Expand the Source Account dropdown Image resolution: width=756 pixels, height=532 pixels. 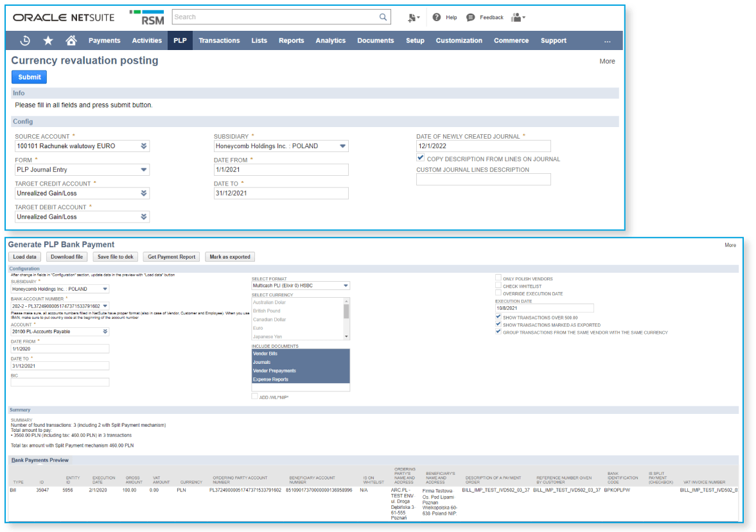coord(144,146)
